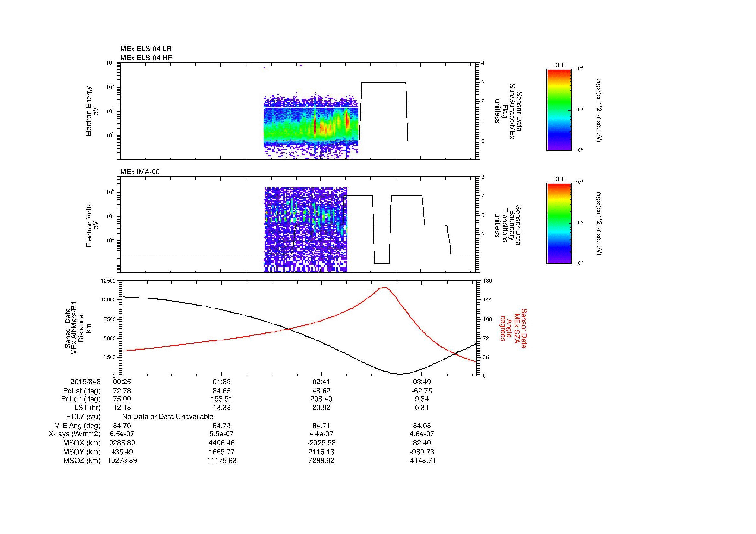Viewport: 756px width, 534px height.
Task: Click the top DEF color bar
Action: pyautogui.click(x=559, y=110)
